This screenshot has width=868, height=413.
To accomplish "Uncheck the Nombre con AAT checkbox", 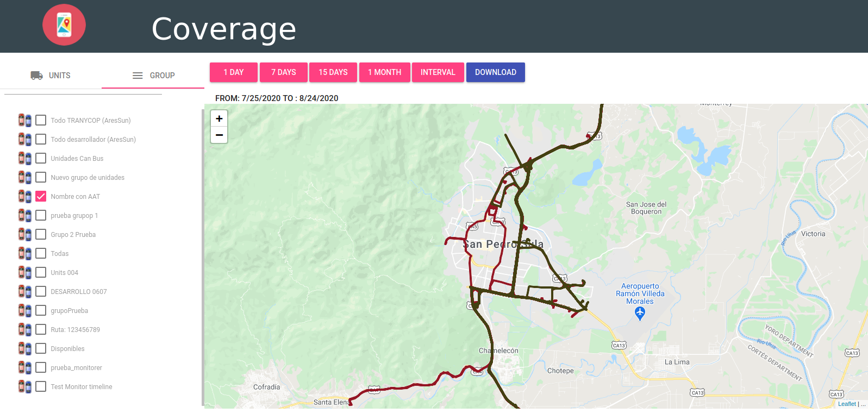I will (41, 196).
